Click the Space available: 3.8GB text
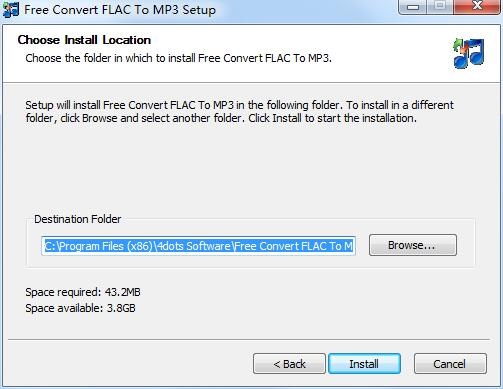 [80, 308]
